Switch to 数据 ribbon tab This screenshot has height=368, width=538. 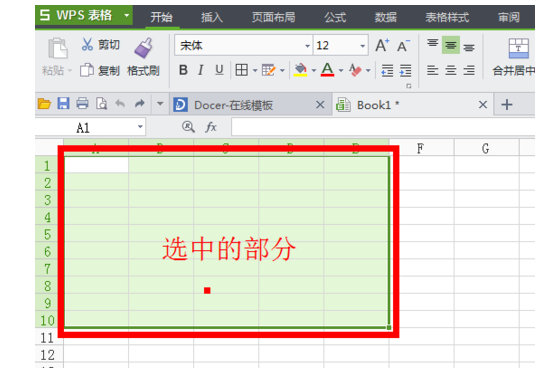pos(386,17)
